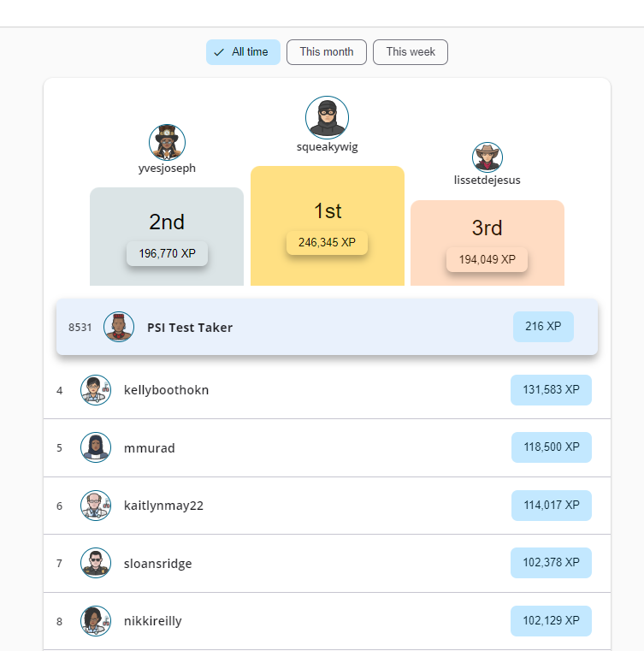Viewport: 644px width, 651px height.
Task: Switch leaderboard to This month
Action: [x=327, y=52]
